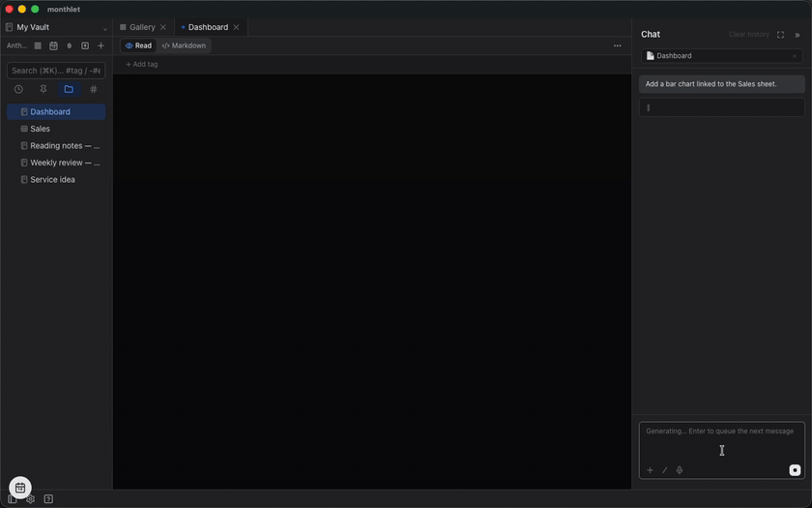Switch to Read mode
The image size is (812, 508).
(138, 45)
